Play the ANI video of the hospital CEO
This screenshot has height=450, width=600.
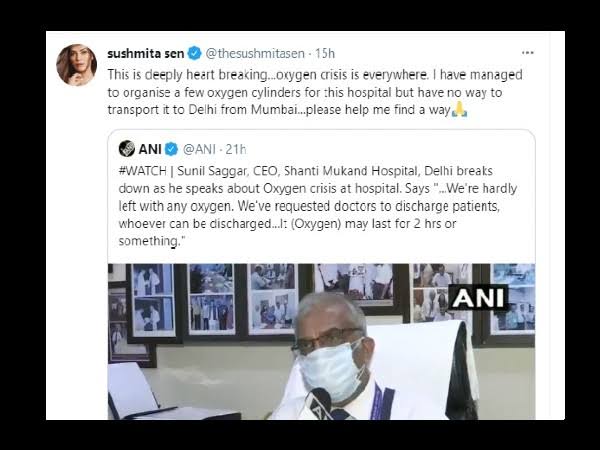pos(321,342)
